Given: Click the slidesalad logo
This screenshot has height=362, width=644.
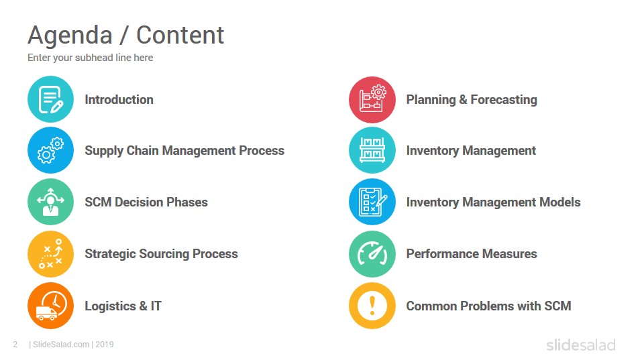Looking at the screenshot, I should pos(581,345).
